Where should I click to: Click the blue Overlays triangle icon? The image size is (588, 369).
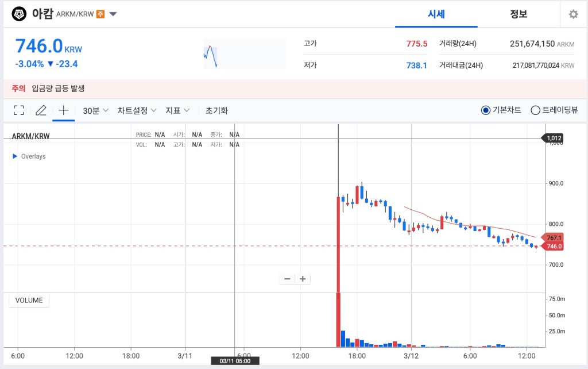tap(14, 156)
